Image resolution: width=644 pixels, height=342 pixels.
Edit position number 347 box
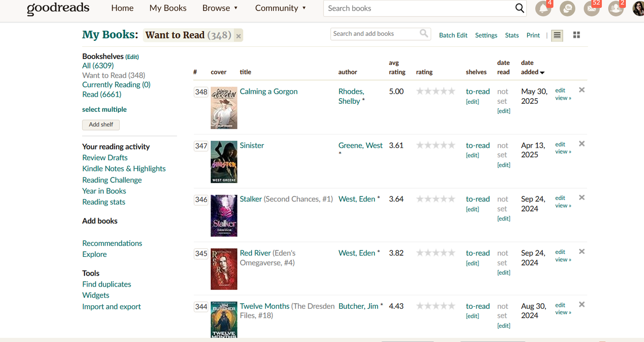(201, 146)
